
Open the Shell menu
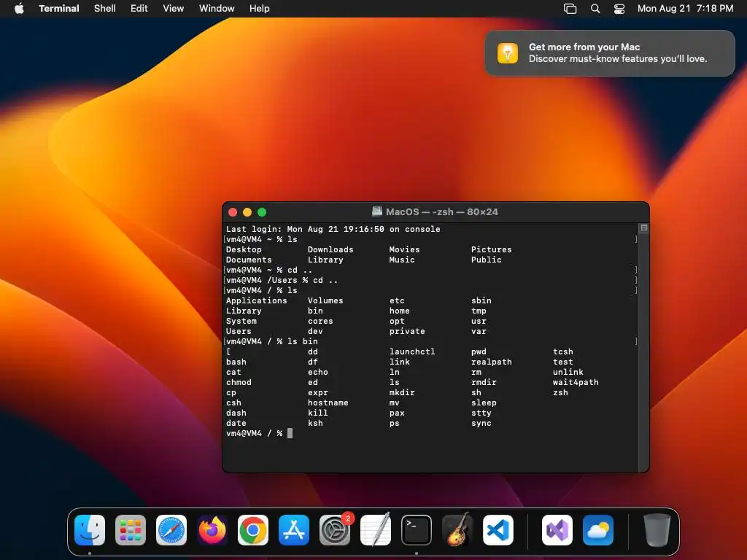coord(105,9)
